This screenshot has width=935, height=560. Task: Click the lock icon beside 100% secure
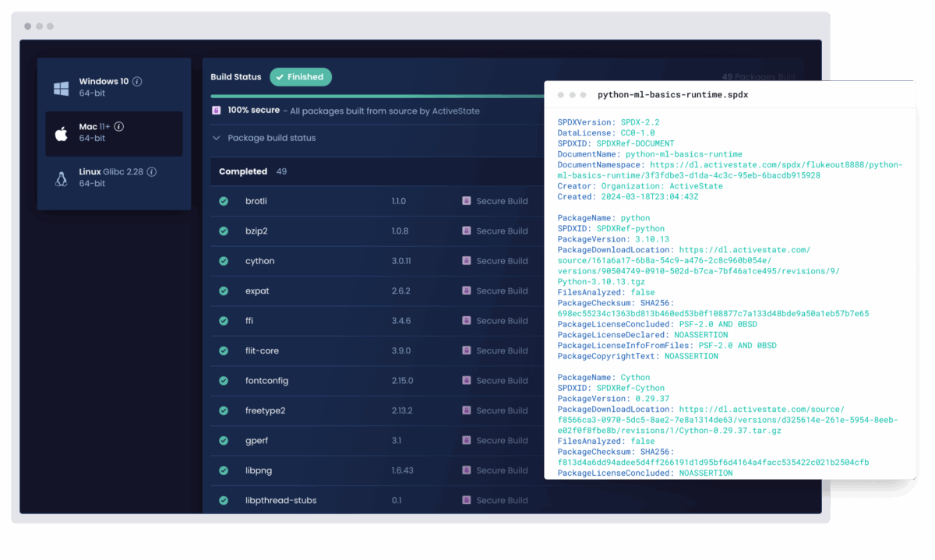pos(216,111)
